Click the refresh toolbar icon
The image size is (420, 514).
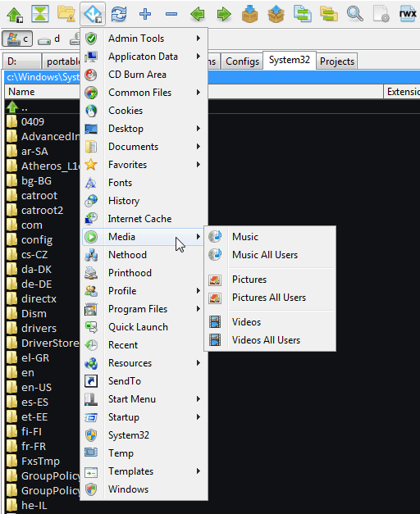coord(119,14)
